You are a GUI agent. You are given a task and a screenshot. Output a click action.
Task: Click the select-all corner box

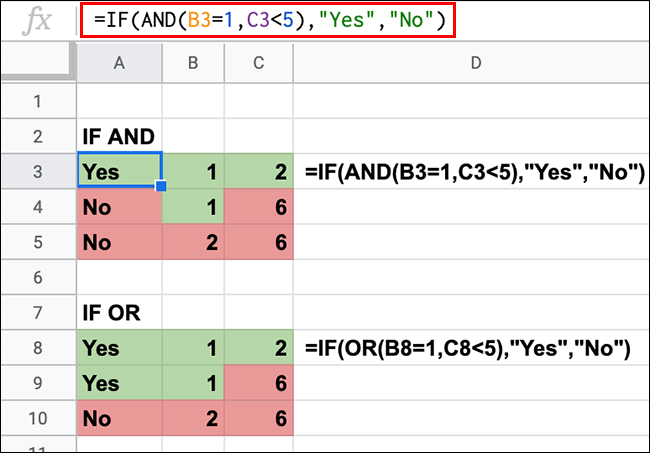(x=38, y=63)
